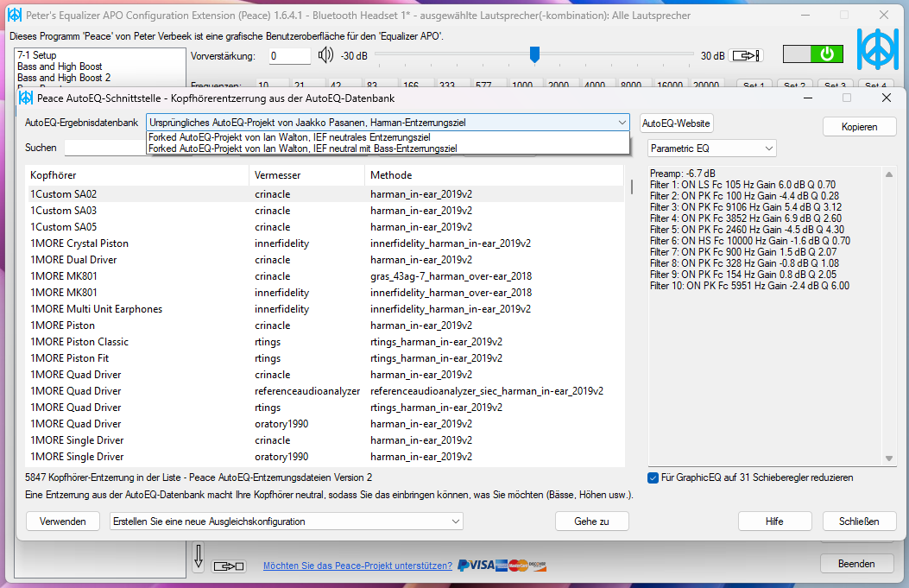Click the Kopieren button
Screen dimensions: 909x588
[x=859, y=127]
